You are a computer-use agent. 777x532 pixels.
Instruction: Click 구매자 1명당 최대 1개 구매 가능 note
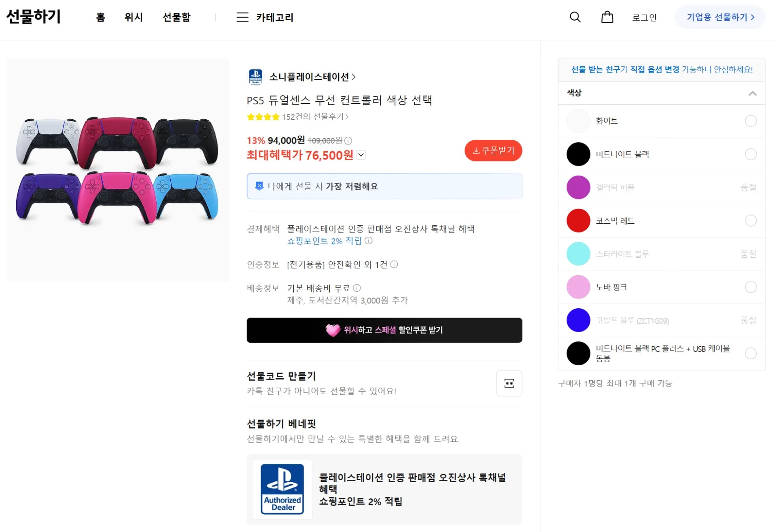615,383
